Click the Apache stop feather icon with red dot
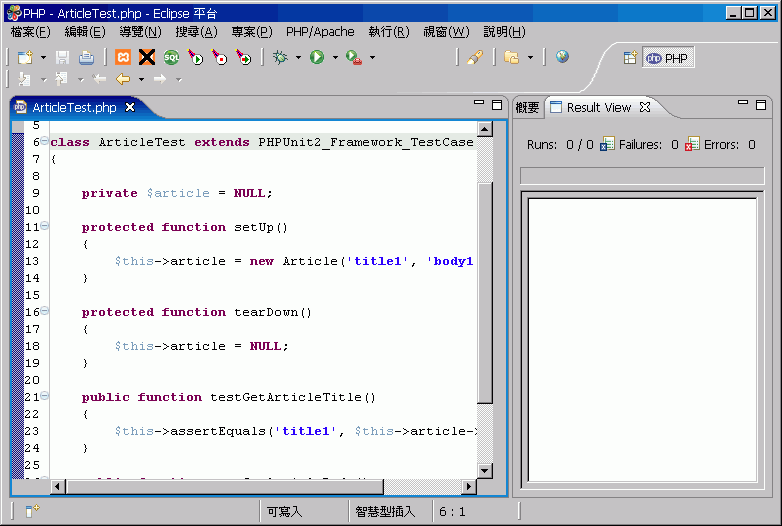The image size is (782, 526). coord(219,57)
